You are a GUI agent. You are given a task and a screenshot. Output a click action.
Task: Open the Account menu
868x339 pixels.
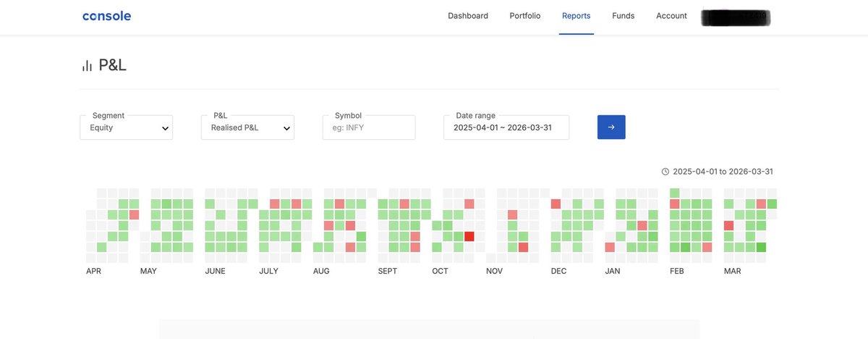click(x=671, y=16)
